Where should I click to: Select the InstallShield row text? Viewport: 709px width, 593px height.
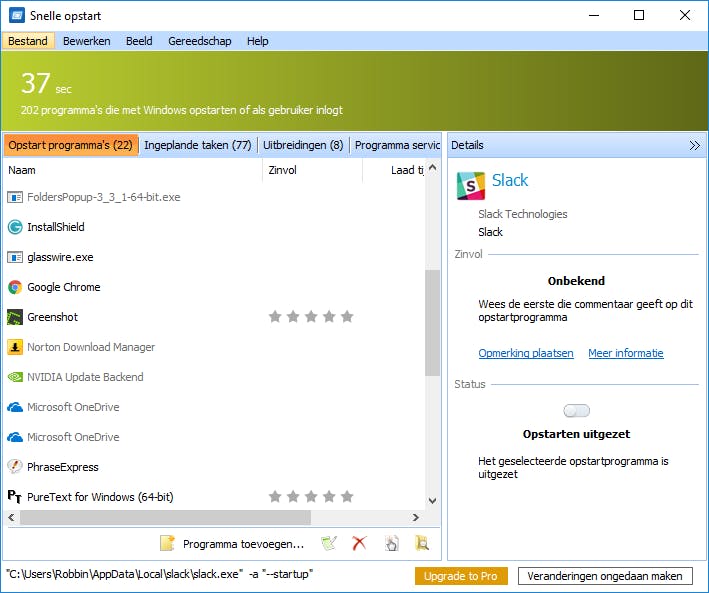pyautogui.click(x=56, y=227)
